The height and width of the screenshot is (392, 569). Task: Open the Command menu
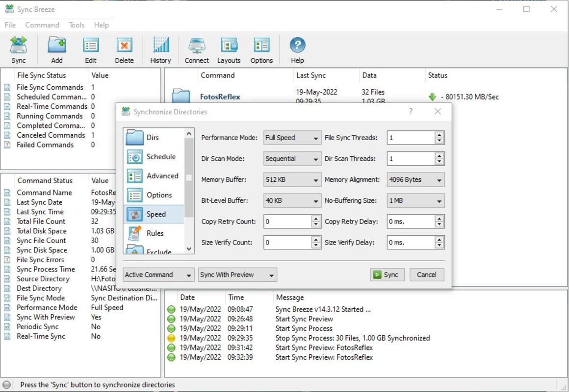[x=42, y=25]
